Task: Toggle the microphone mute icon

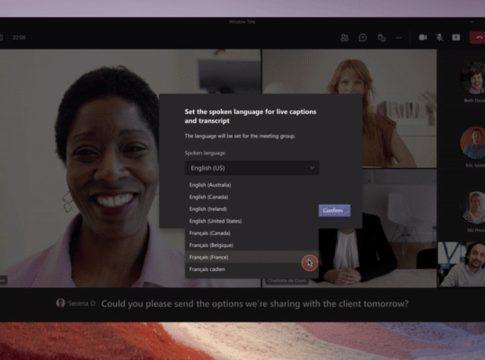Action: (439, 37)
